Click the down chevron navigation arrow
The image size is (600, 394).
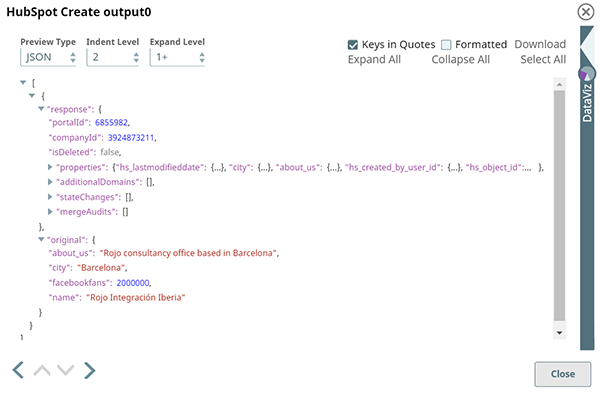[65, 370]
